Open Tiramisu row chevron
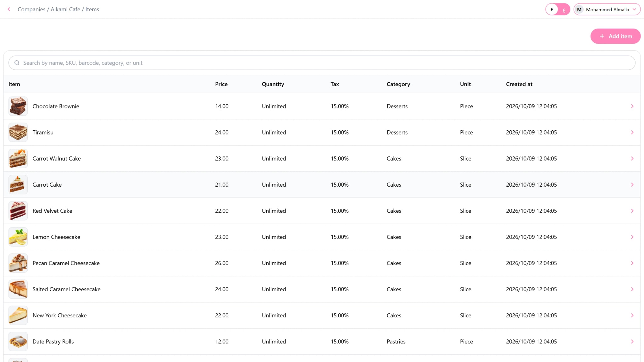Screen dimensions: 644x362 click(632, 132)
